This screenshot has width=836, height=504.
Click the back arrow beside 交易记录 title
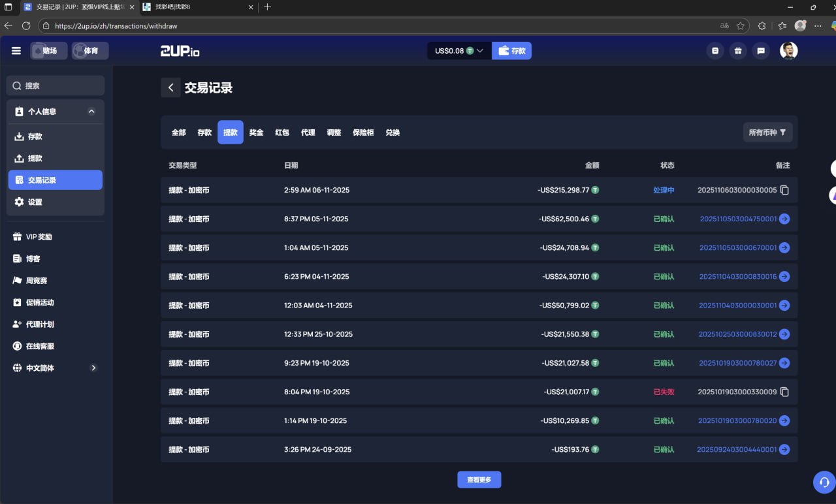tap(170, 87)
